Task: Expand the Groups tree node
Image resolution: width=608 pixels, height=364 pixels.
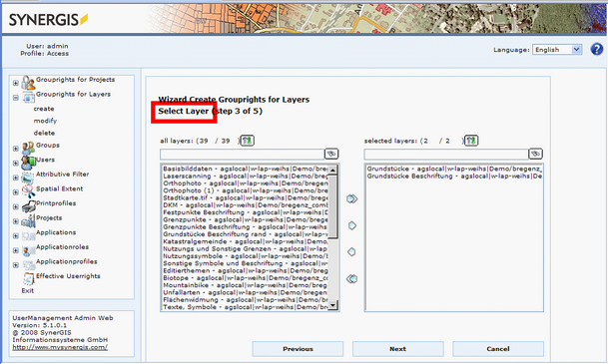Action: click(x=16, y=149)
